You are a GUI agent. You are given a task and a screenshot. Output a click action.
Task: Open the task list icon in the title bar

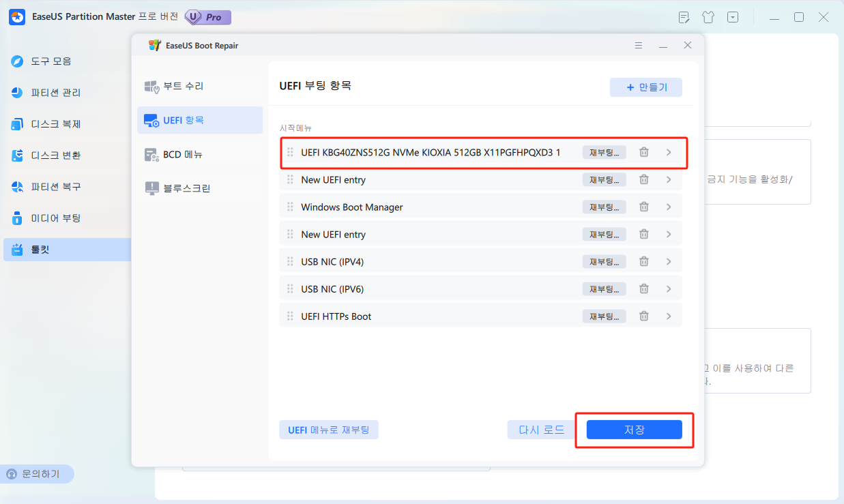[684, 17]
